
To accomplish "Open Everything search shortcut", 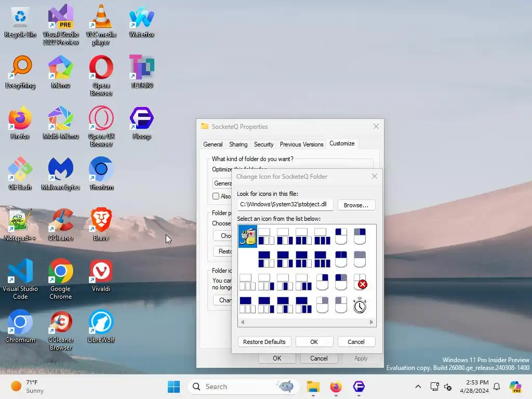I will [20, 72].
